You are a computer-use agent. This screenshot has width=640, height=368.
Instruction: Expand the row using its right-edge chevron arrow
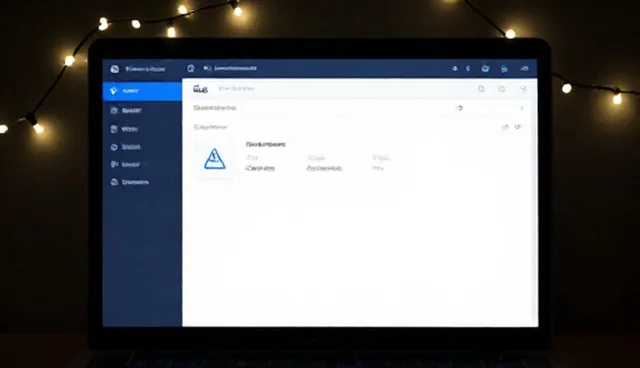click(x=522, y=108)
